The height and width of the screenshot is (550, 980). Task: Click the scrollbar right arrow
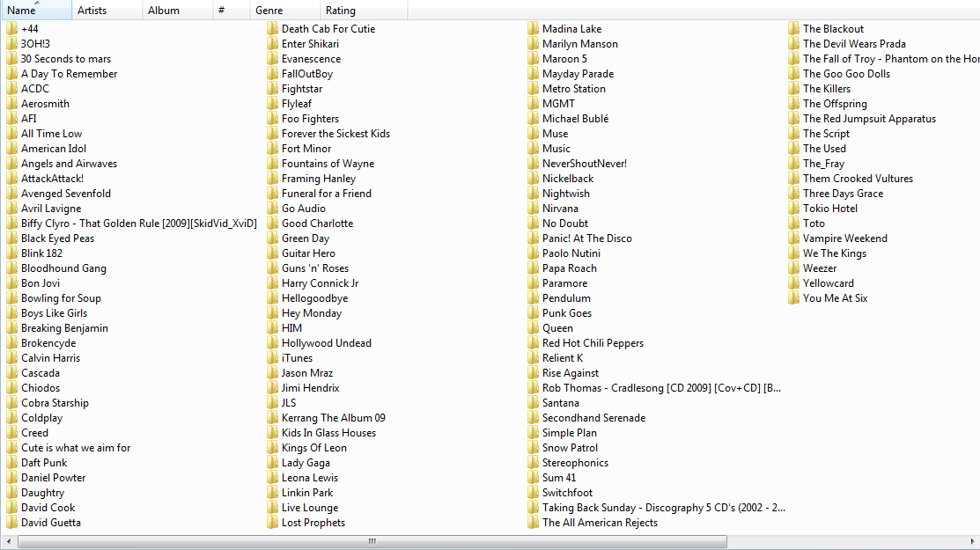(972, 541)
